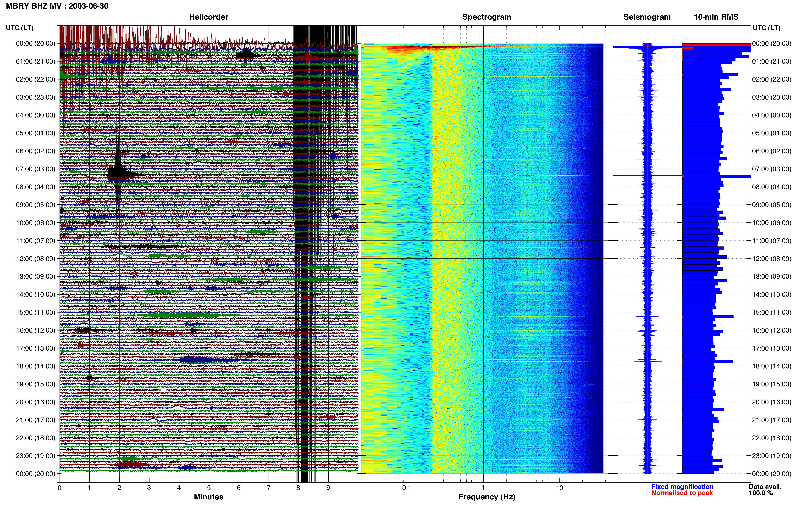Image resolution: width=812 pixels, height=508 pixels.
Task: Click the title 'MBRY BHZ MV : 2003-06-30'
Action: [x=57, y=6]
